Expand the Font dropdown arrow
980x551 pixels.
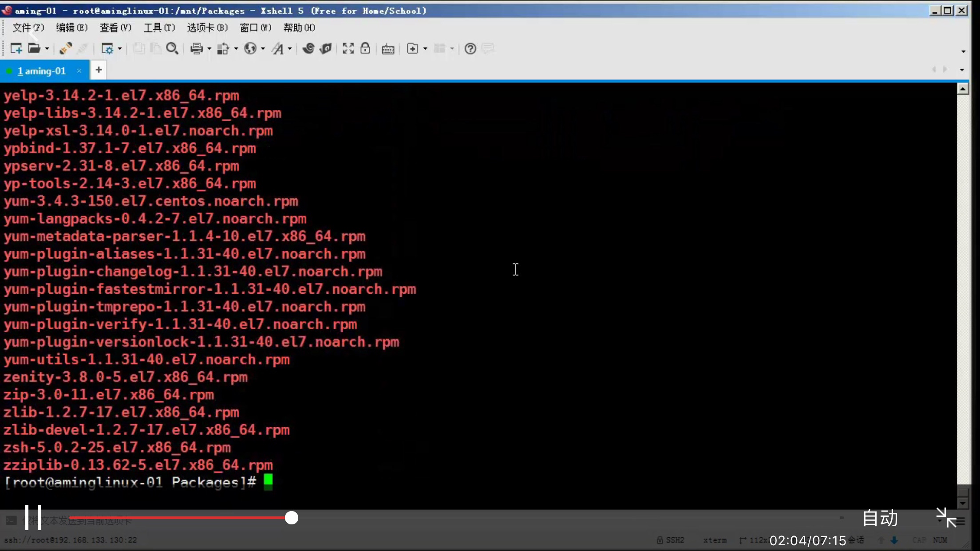290,49
